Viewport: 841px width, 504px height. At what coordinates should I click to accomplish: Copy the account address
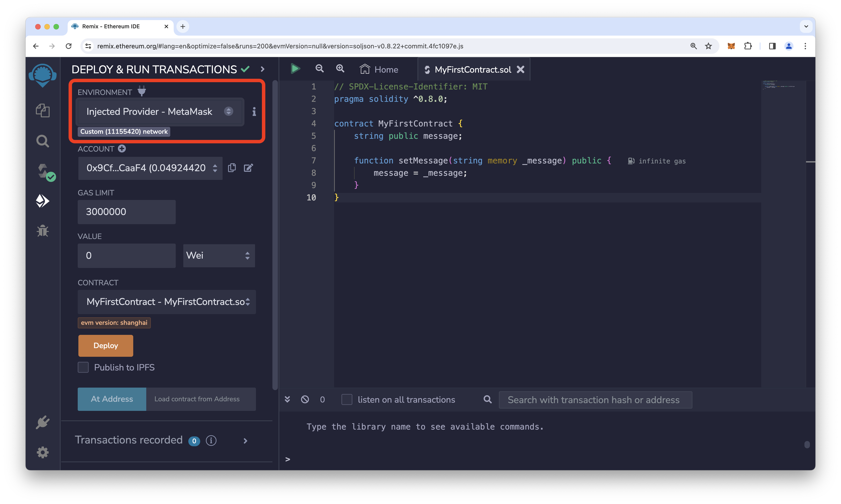pos(232,168)
